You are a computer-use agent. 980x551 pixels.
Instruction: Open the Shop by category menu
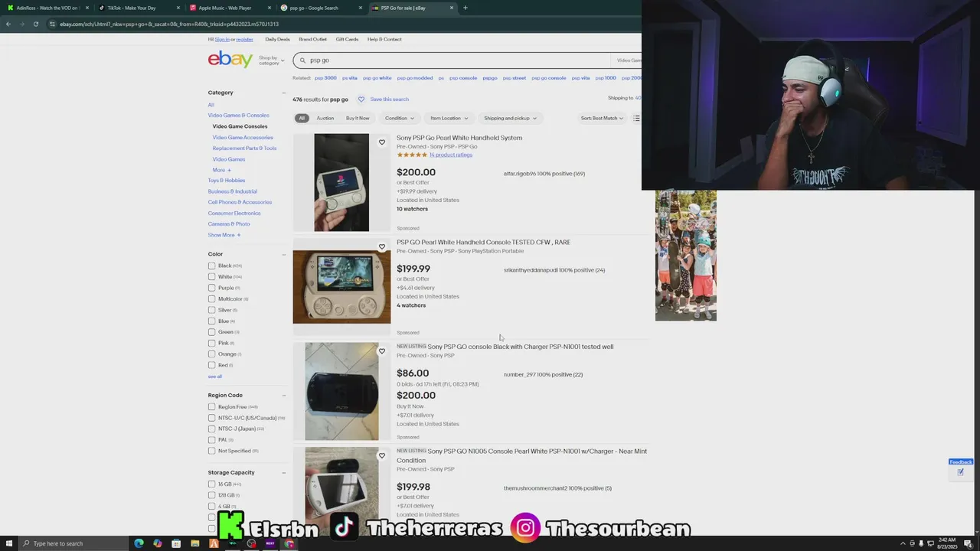(x=271, y=60)
